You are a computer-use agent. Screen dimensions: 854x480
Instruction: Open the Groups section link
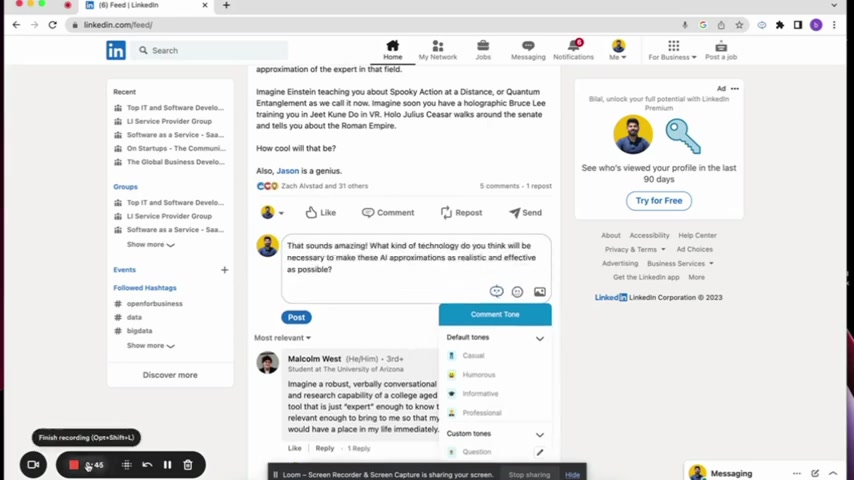coord(125,186)
